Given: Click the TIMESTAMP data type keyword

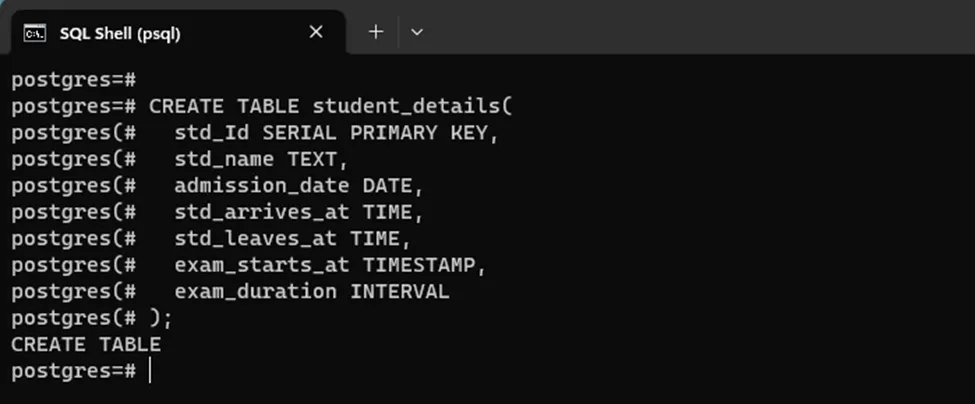Looking at the screenshot, I should [423, 265].
